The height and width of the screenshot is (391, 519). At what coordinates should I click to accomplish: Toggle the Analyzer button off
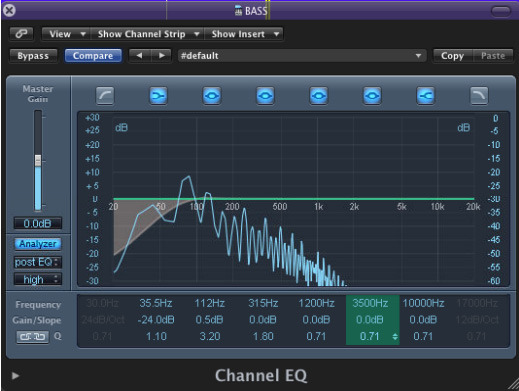coord(38,244)
